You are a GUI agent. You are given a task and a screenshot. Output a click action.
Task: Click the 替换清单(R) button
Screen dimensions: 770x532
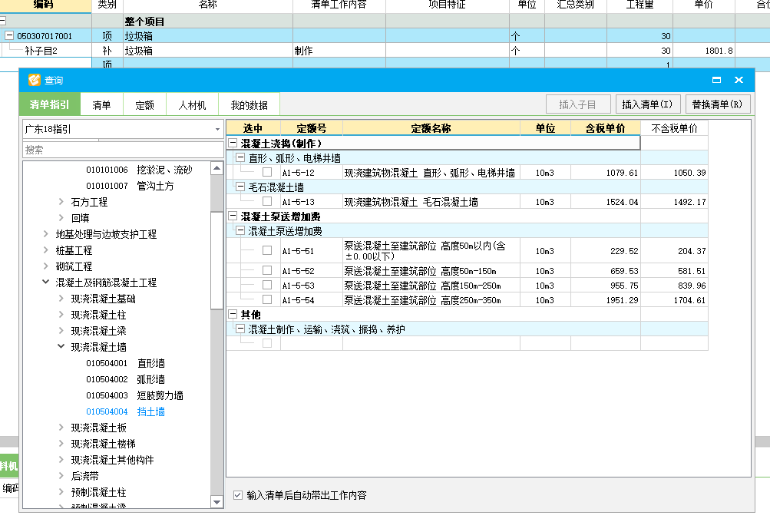pyautogui.click(x=718, y=104)
